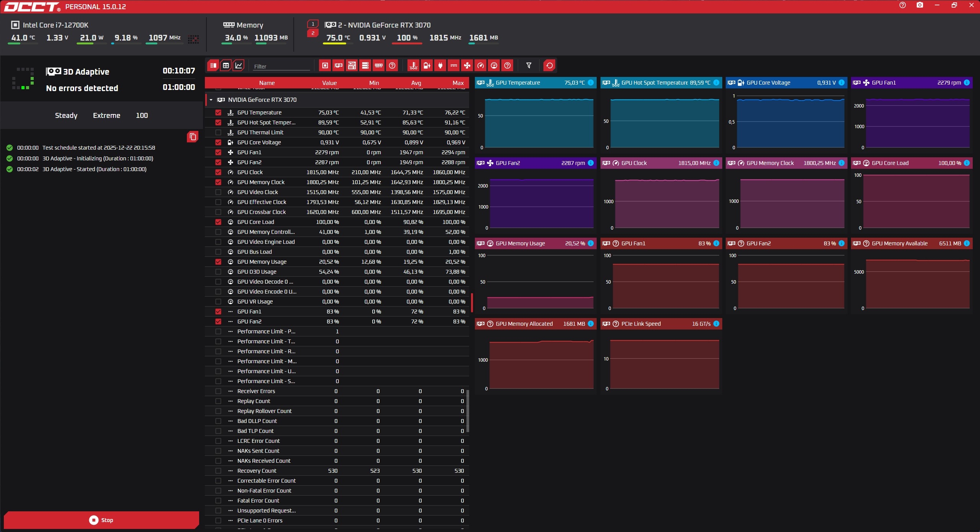Screen dimensions: 980x532
Task: Toggle the temperature sensor filter icon
Action: tap(413, 65)
